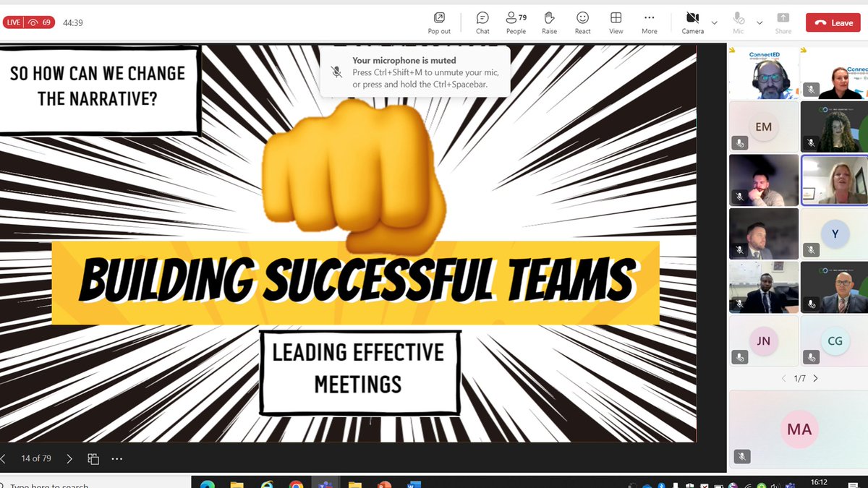
Task: Select the EM participant tile
Action: click(764, 127)
